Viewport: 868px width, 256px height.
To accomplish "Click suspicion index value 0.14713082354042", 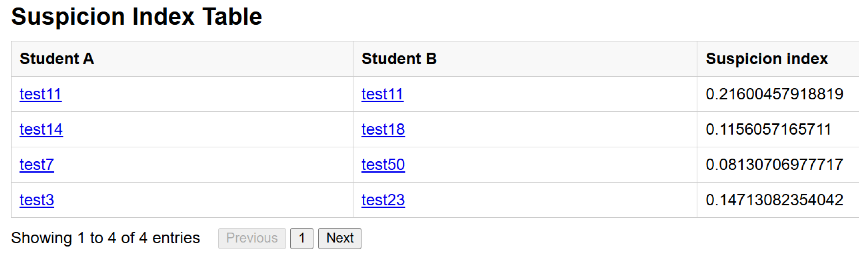I will click(x=774, y=200).
